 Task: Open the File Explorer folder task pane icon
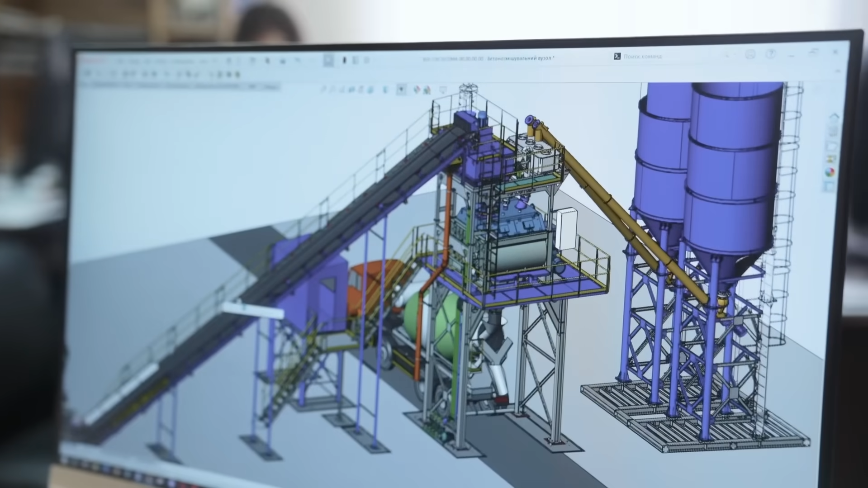832,146
